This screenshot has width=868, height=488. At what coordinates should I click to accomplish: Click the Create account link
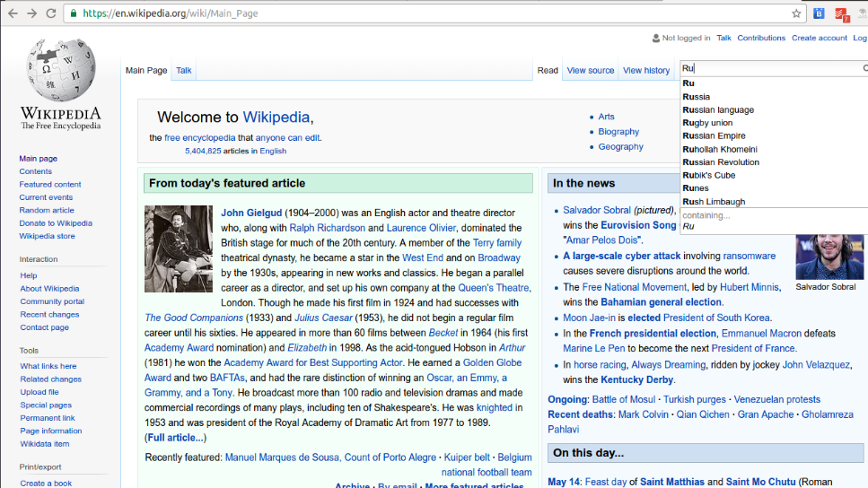819,38
